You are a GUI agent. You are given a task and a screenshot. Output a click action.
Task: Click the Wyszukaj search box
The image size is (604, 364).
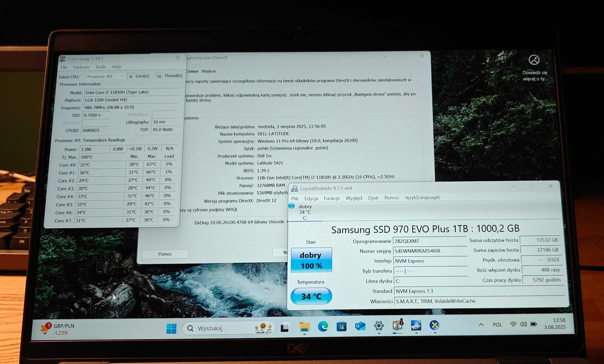point(229,328)
